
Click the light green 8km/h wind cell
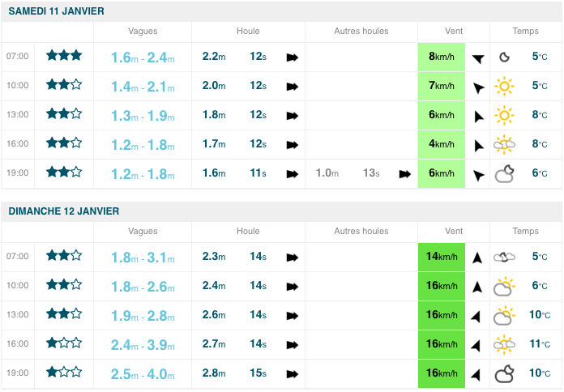[442, 57]
